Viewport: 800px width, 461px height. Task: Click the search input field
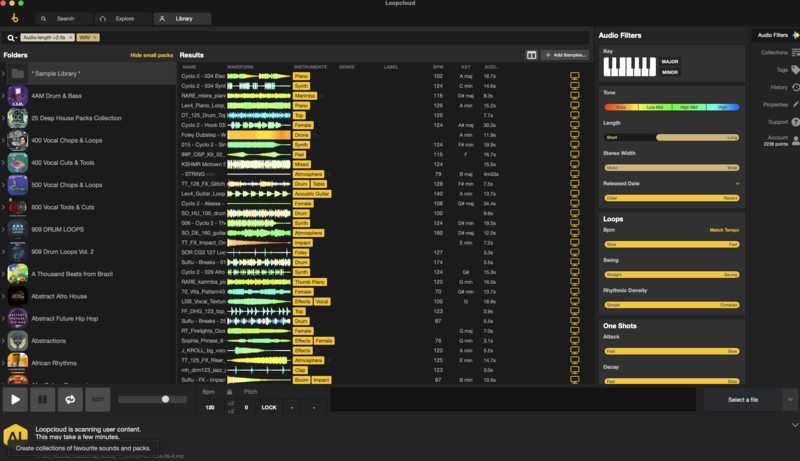[343, 38]
